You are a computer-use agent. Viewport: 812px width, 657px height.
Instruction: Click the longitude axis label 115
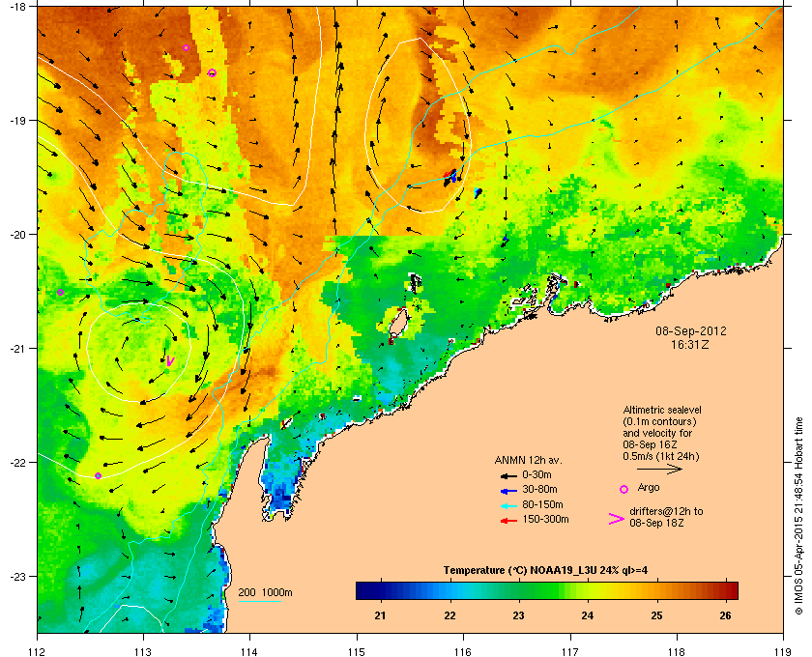357,652
